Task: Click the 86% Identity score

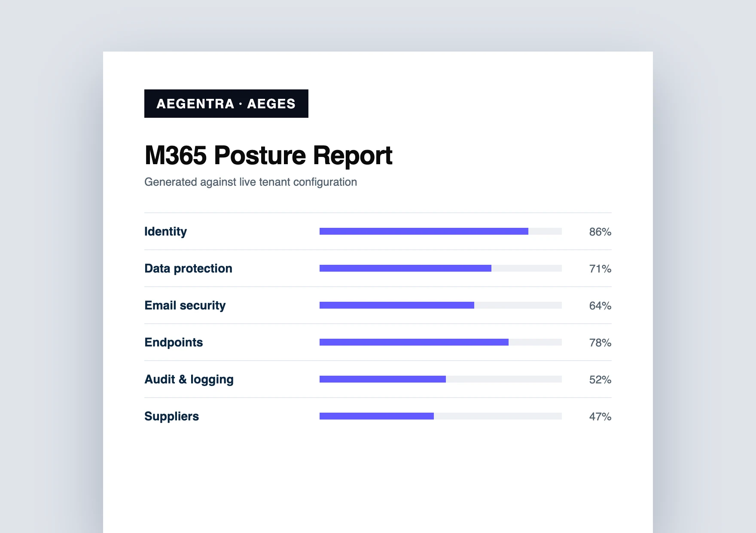Action: (x=600, y=232)
